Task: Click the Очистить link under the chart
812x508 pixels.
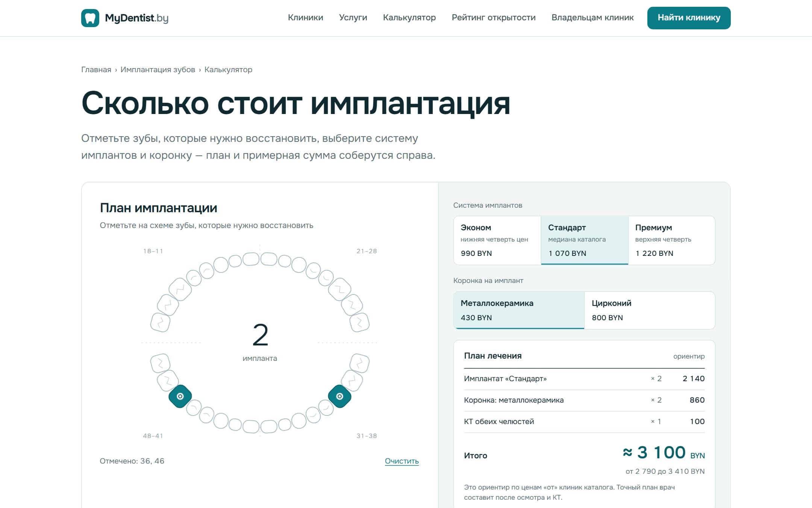Action: 401,461
